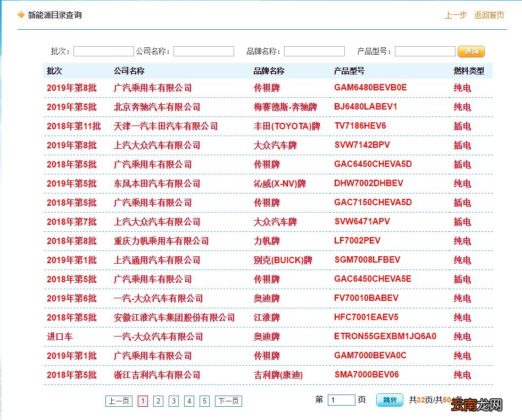Click the 产品型号 column header
The image size is (522, 420).
pos(349,71)
